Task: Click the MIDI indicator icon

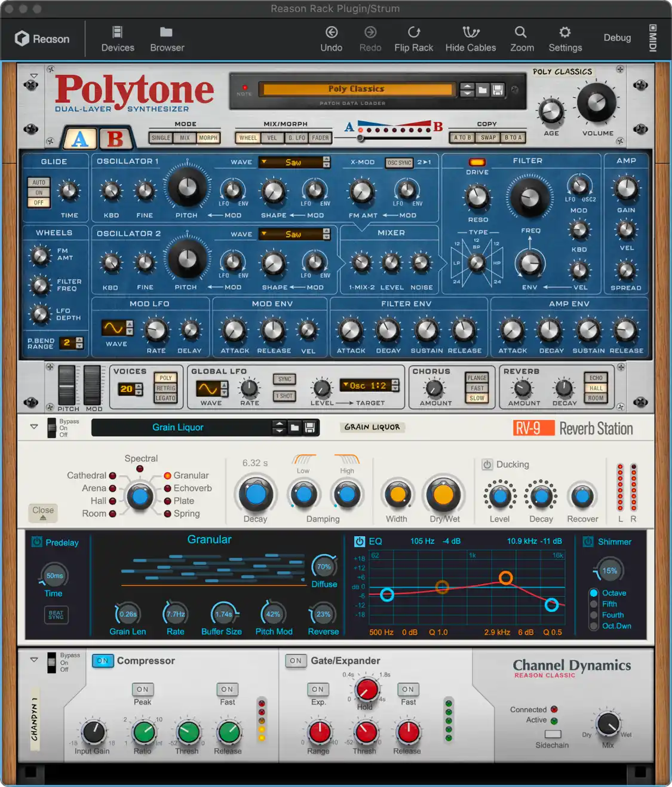Action: click(652, 38)
